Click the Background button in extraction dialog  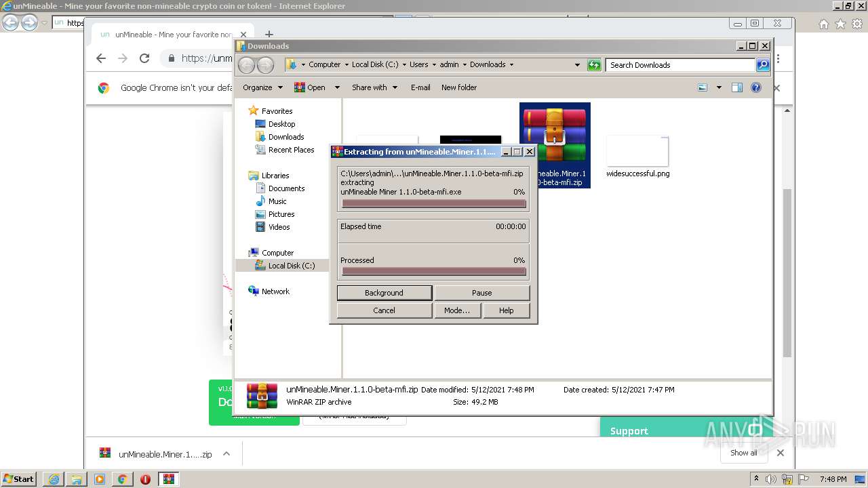[384, 293]
